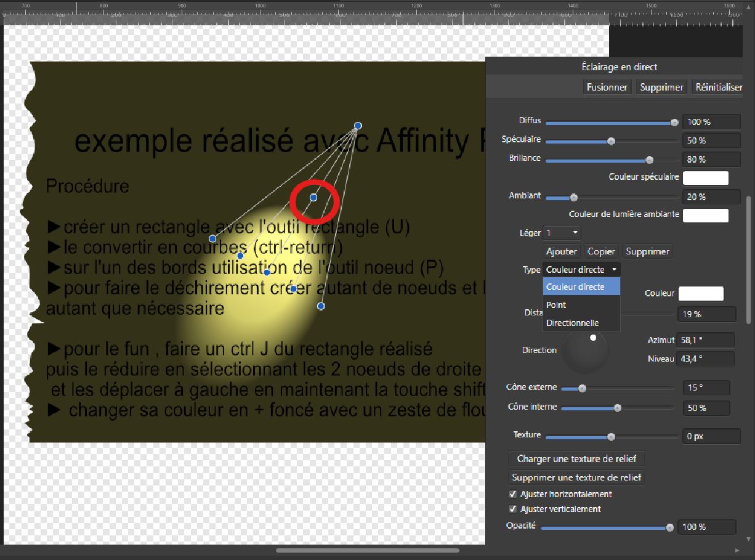
Task: Click the Ajouter light button
Action: point(562,251)
